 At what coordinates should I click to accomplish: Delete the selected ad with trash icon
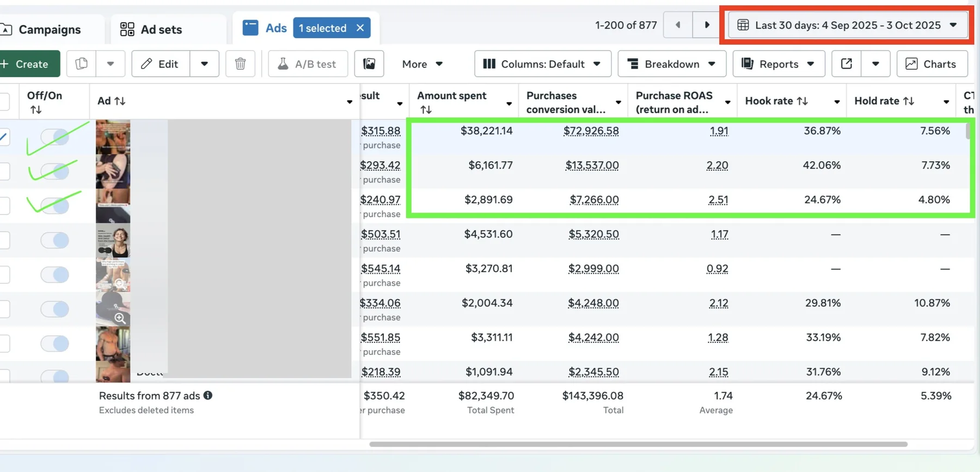pos(240,64)
